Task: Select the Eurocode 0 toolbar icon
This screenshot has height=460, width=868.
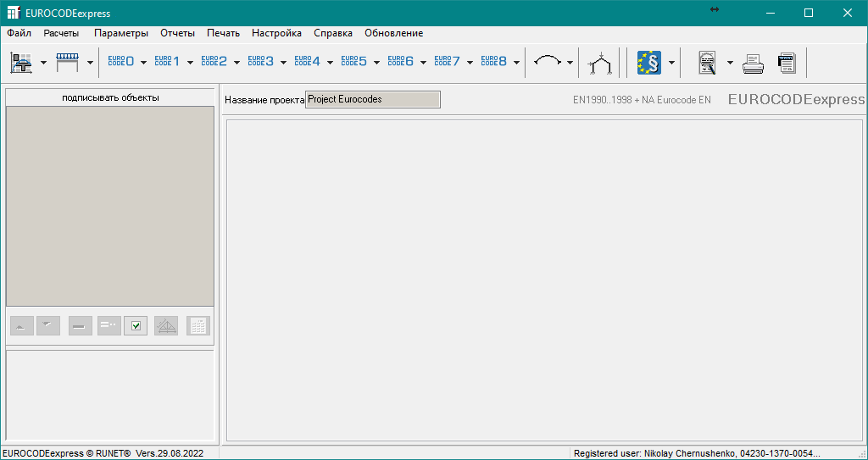Action: click(120, 62)
